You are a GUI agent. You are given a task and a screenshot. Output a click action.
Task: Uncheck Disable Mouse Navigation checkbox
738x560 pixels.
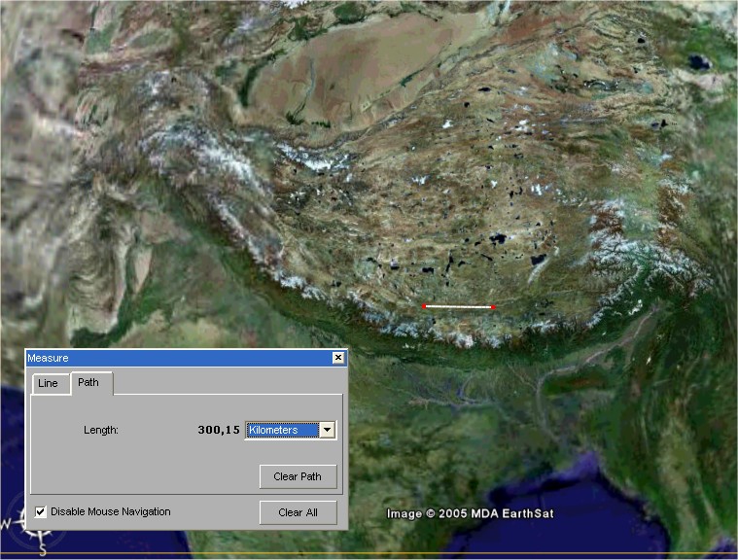coord(41,511)
